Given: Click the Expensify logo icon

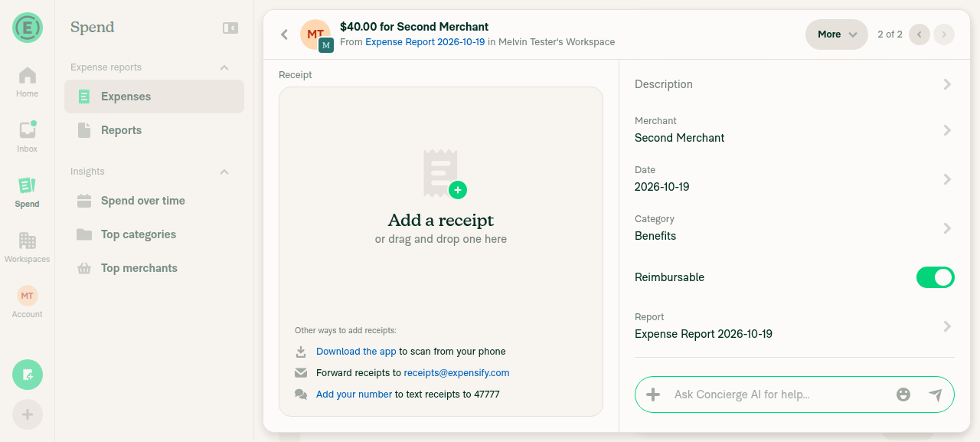Looking at the screenshot, I should click(x=28, y=28).
